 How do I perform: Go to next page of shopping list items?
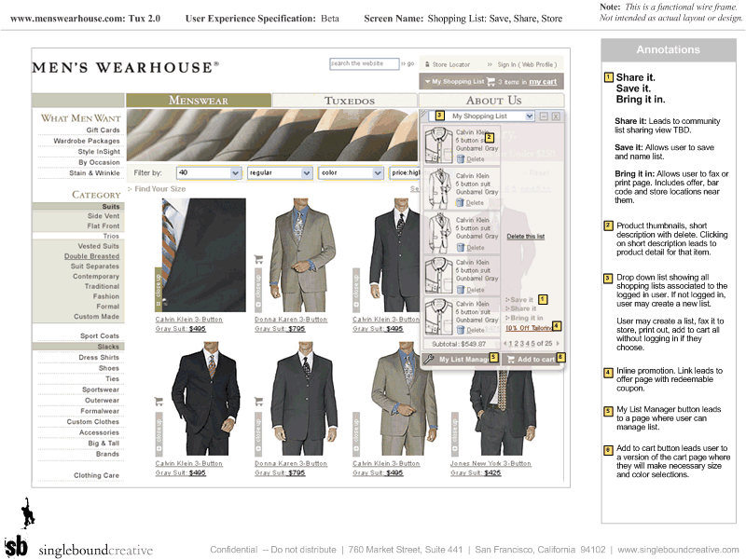[558, 343]
